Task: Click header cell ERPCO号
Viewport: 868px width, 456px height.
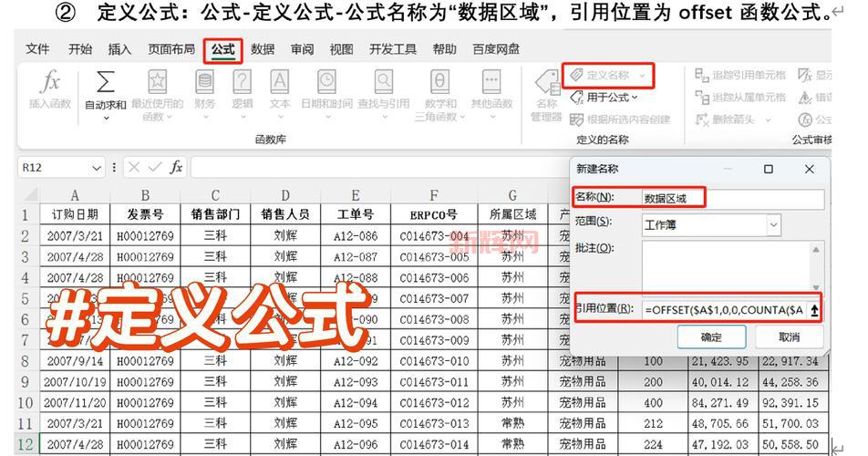Action: (x=434, y=214)
